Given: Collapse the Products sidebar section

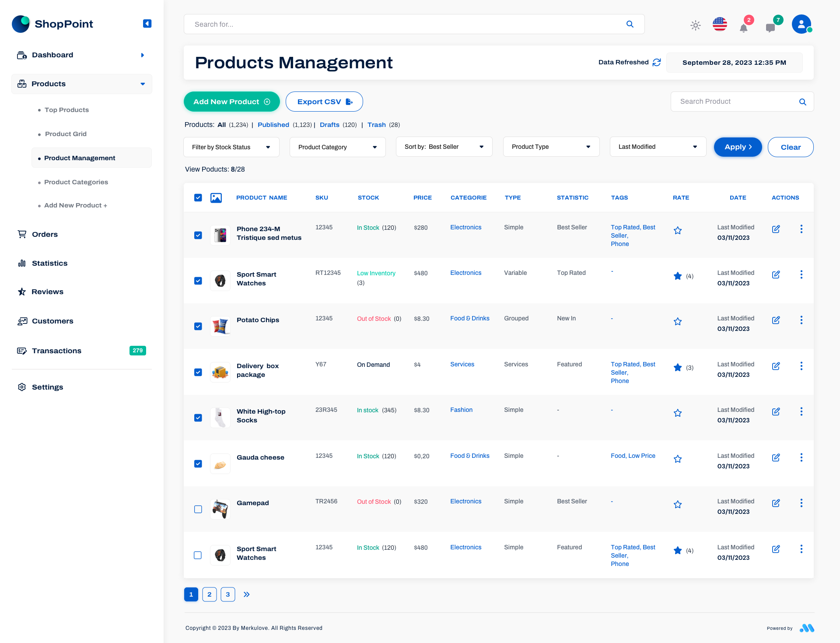Looking at the screenshot, I should point(142,84).
